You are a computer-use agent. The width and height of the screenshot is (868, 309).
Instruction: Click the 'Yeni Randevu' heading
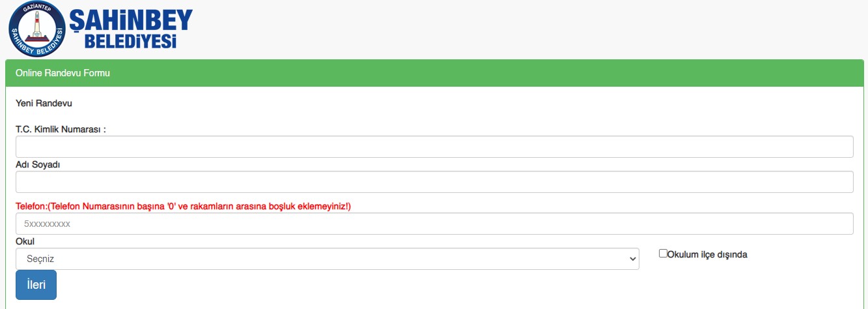click(x=44, y=103)
